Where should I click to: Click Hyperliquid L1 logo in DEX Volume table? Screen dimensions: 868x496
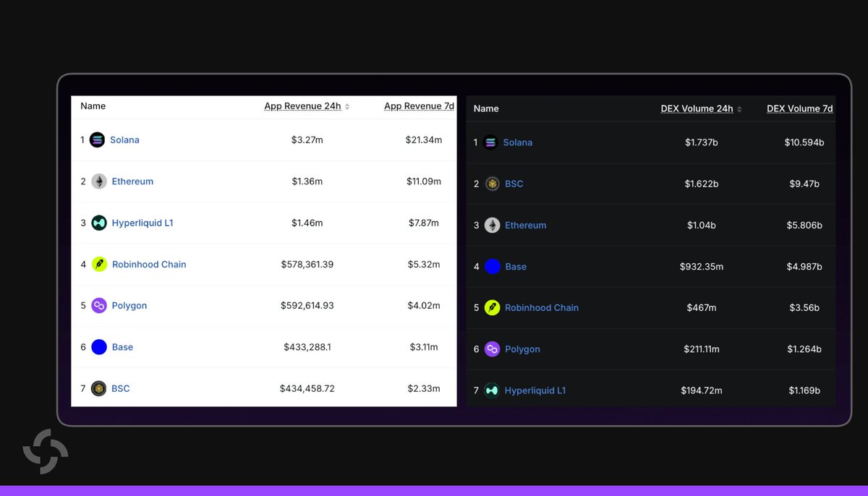(492, 390)
